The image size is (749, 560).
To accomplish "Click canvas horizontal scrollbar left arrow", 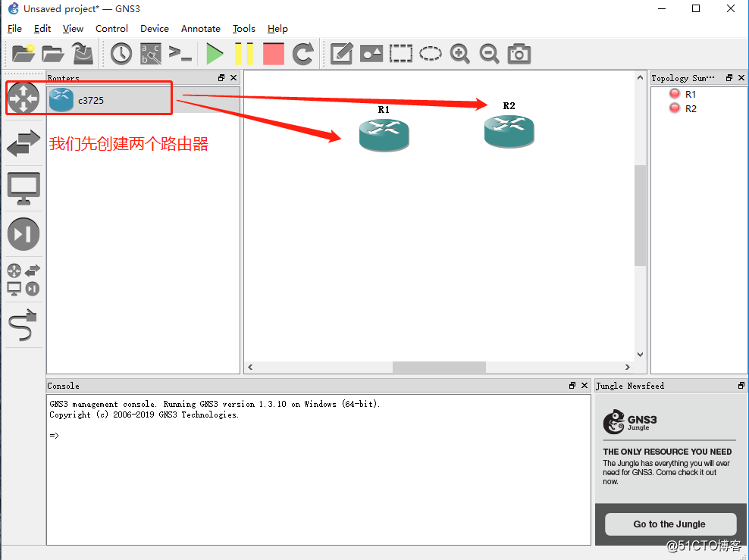I will click(250, 367).
